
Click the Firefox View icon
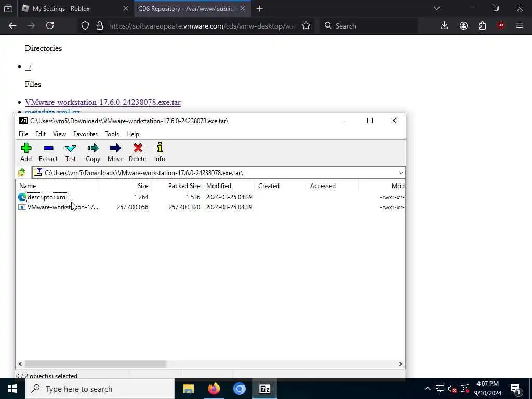click(x=8, y=8)
